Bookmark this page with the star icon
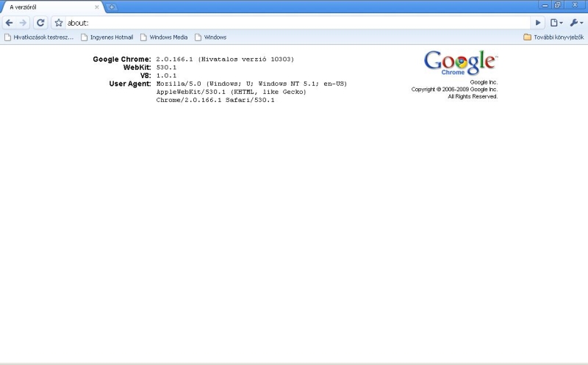Screen dimensions: 588x365 tap(59, 23)
